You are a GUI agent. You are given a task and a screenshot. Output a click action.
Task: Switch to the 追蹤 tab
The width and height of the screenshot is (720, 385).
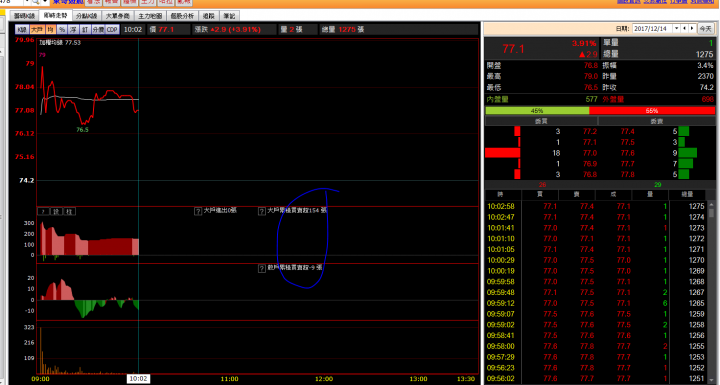[x=209, y=16]
